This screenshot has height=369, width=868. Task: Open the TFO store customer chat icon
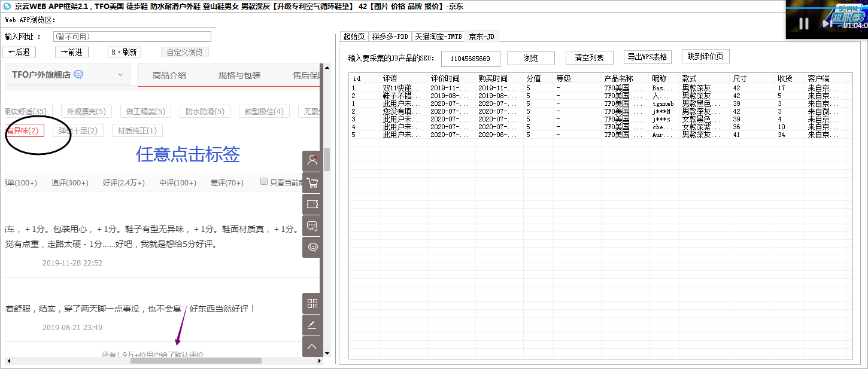[78, 75]
